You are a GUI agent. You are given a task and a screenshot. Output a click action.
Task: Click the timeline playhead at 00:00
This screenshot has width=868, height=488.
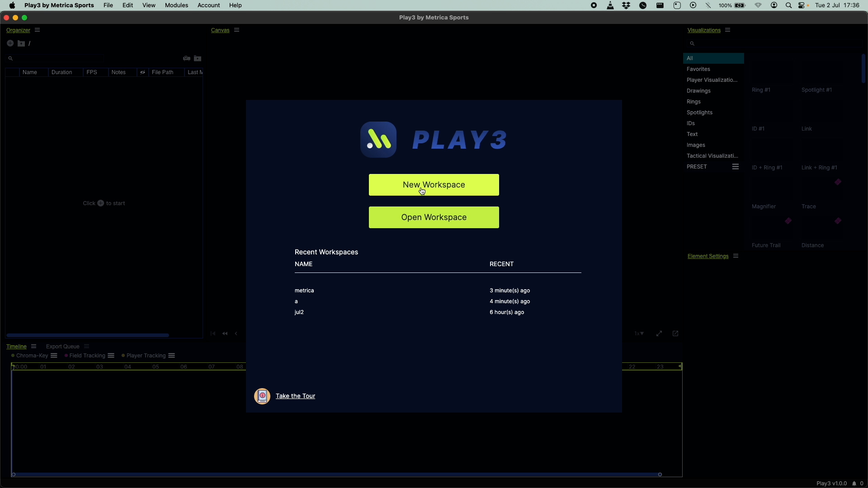[x=13, y=367]
